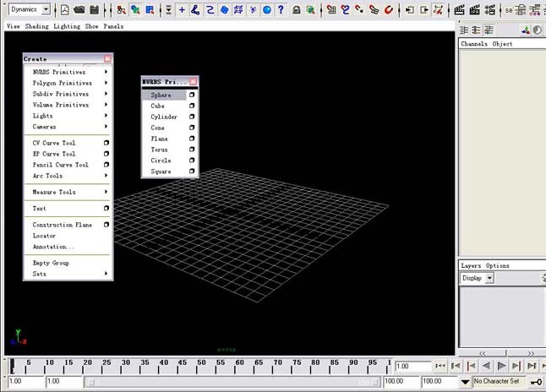
Task: Select by hierarchy mode icon
Action: tap(121, 10)
